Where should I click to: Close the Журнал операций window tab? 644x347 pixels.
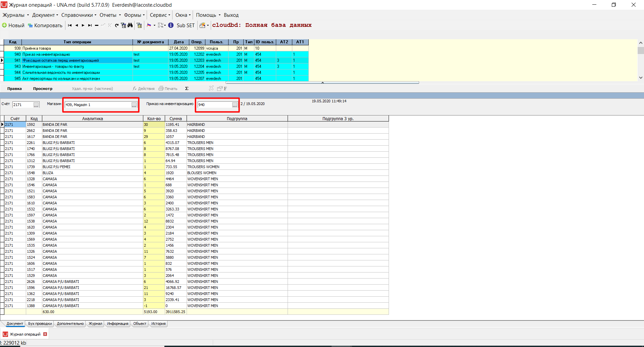45,334
